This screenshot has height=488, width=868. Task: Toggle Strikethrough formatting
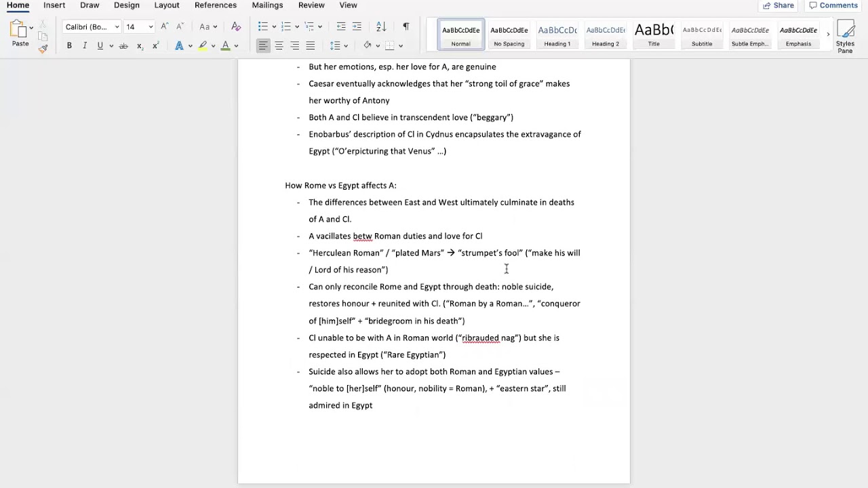tap(123, 45)
